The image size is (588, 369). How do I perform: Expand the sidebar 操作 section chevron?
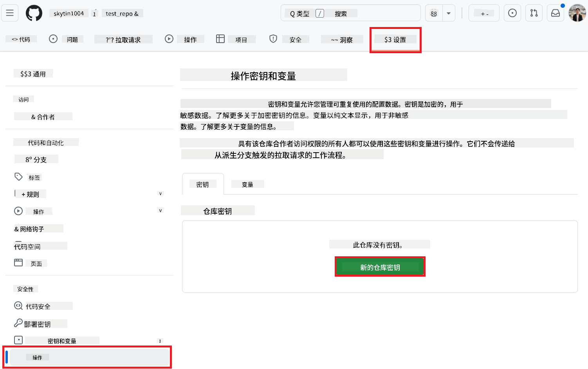[160, 211]
